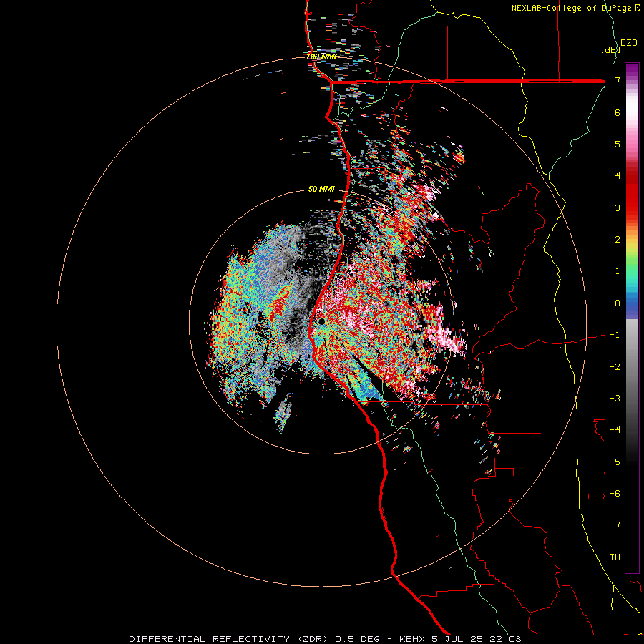Click the 4 value on the scale

(618, 176)
